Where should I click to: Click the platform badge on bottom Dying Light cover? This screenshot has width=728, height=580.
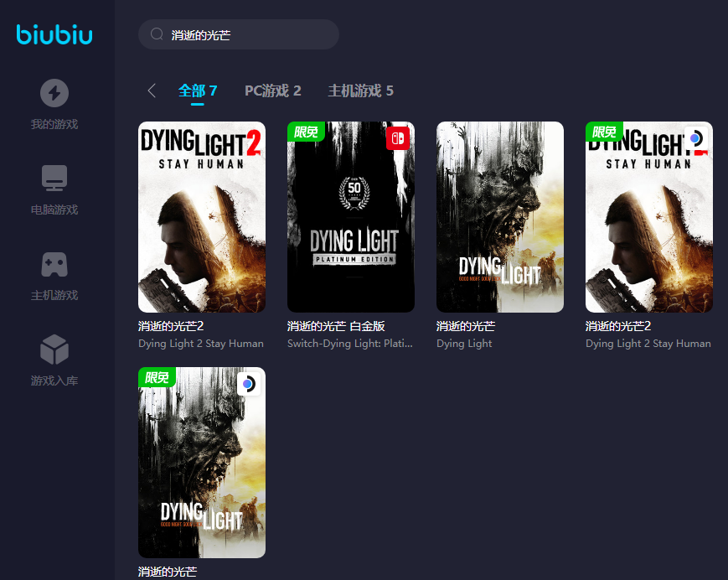248,384
